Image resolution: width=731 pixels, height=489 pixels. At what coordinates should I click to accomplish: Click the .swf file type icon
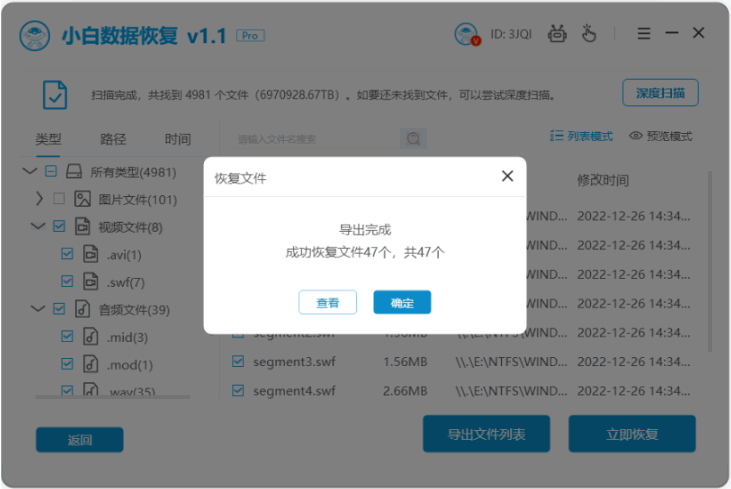coord(91,282)
